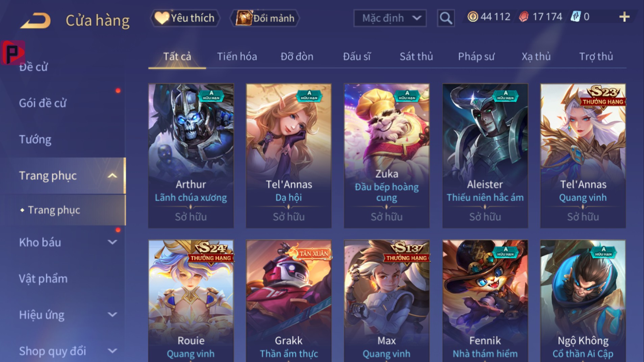Switch to the Sát thủ tab
The height and width of the screenshot is (362, 644).
416,56
